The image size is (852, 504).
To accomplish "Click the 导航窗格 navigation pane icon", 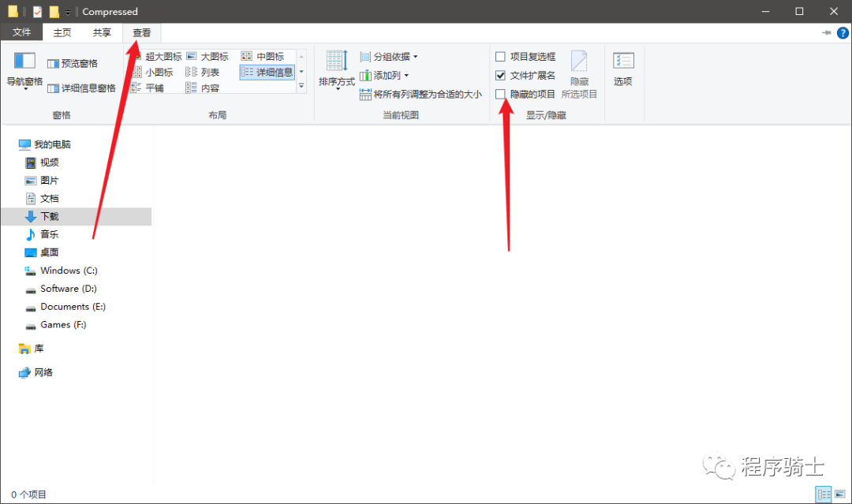I will pyautogui.click(x=24, y=62).
